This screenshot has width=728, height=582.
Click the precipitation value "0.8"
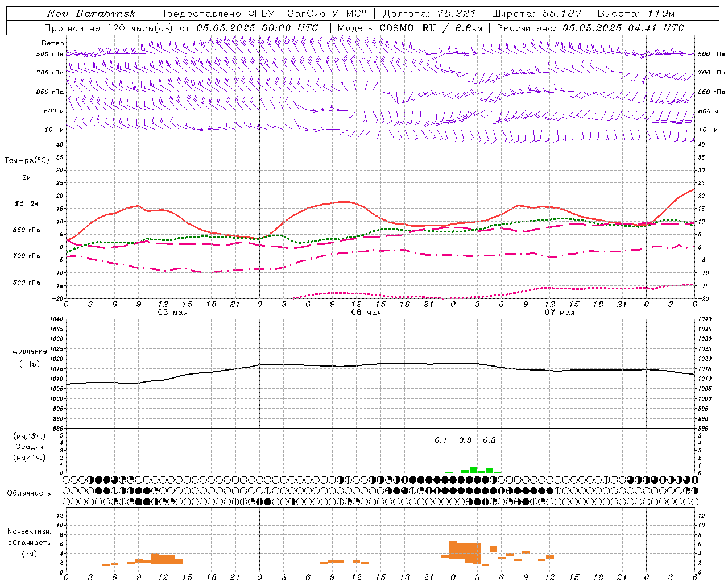489,440
